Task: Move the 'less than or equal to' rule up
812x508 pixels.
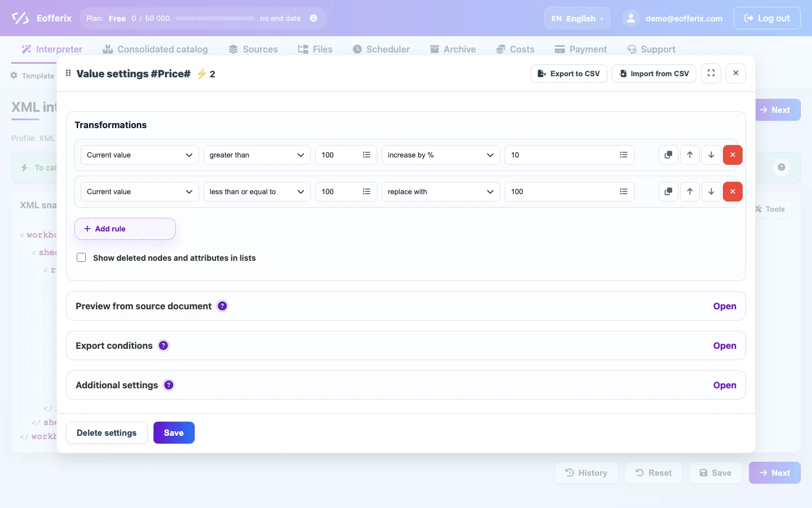Action: (x=690, y=191)
